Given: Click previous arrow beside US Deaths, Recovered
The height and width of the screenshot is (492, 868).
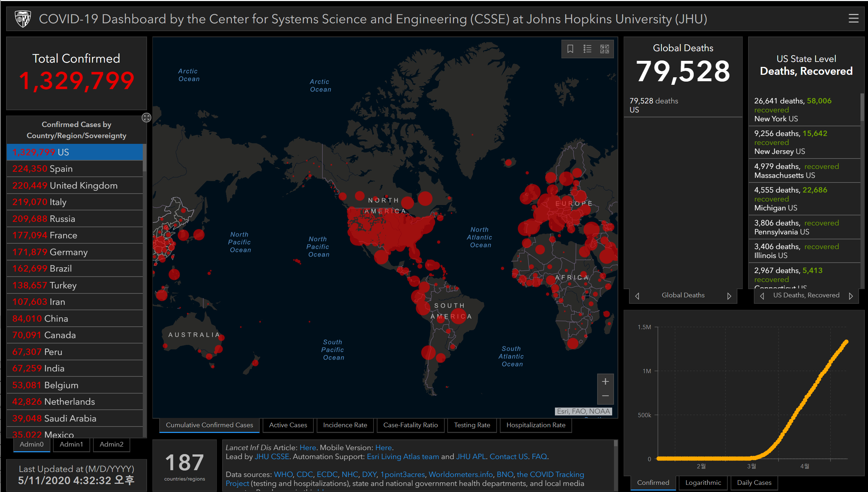Looking at the screenshot, I should [762, 296].
